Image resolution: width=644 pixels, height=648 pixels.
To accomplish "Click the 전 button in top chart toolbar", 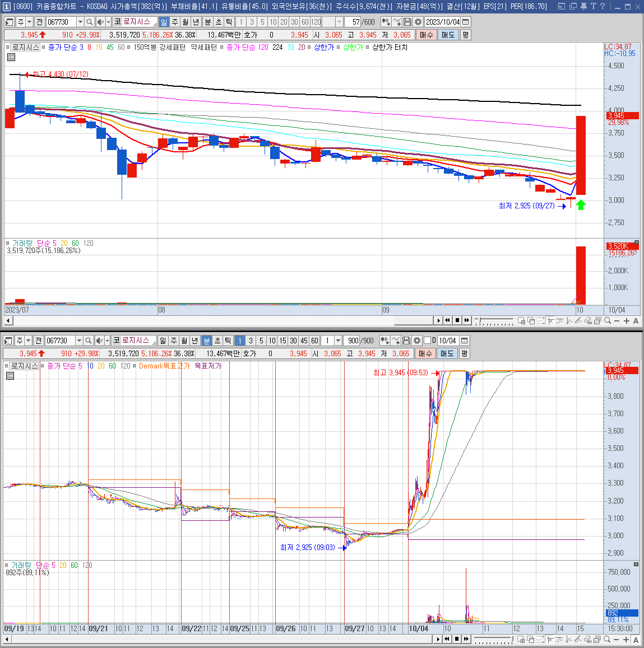I will (x=39, y=22).
